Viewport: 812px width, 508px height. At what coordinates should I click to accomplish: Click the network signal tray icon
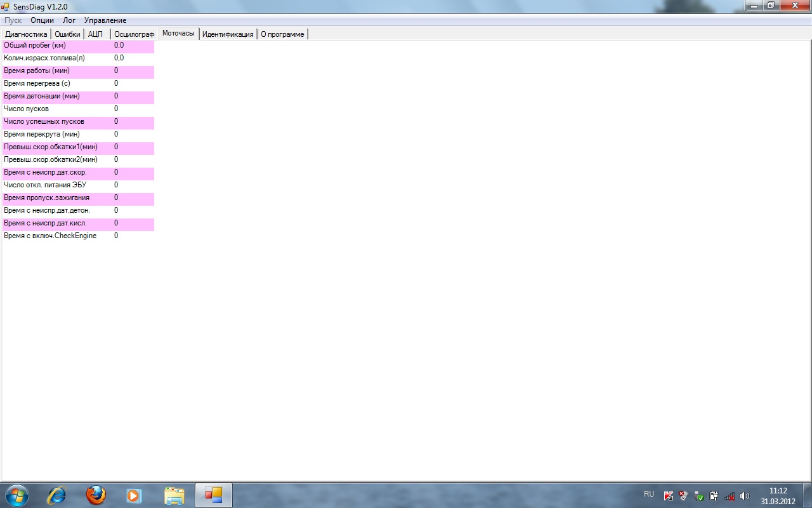tap(730, 496)
